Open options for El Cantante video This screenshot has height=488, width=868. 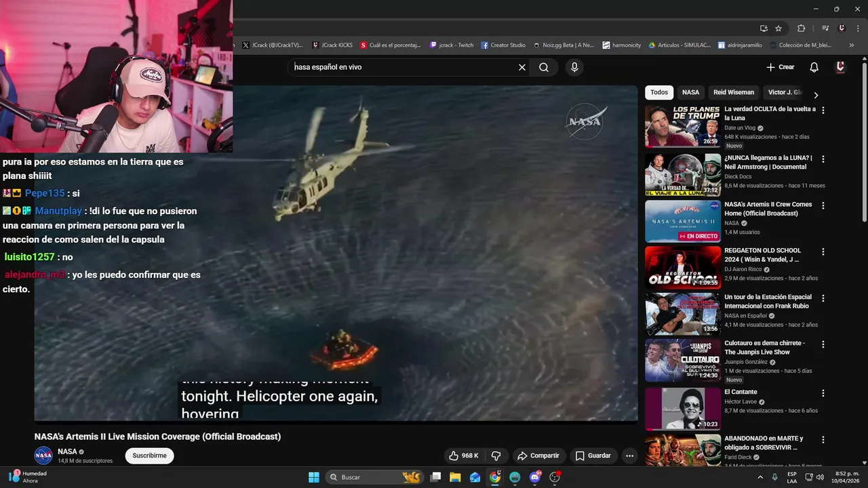(x=823, y=393)
